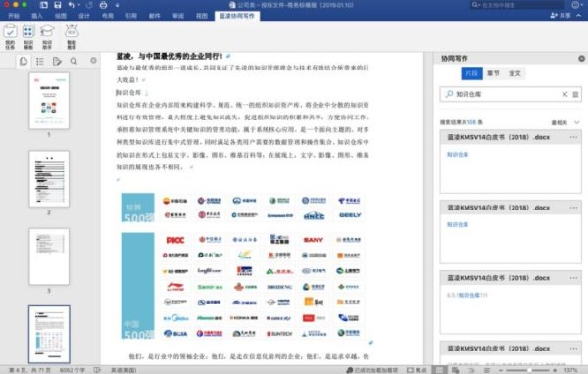Click the Redo icon in title bar
The height and width of the screenshot is (374, 588).
click(x=89, y=5)
